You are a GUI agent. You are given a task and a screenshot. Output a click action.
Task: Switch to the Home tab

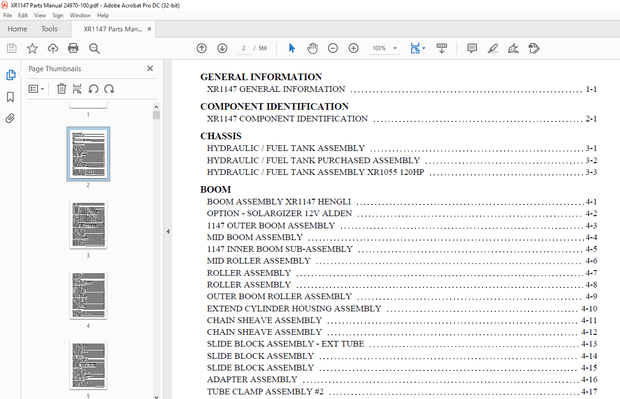click(x=17, y=29)
